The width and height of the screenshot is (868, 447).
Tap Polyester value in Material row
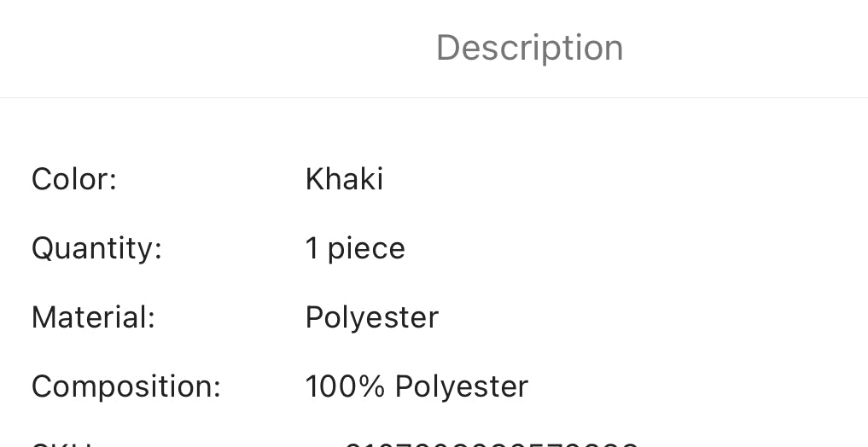click(372, 319)
